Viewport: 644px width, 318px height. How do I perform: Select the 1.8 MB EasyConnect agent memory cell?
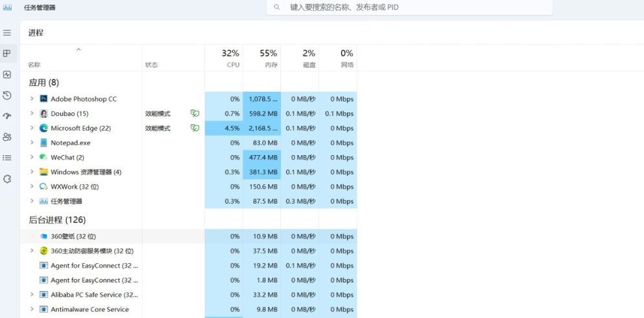pos(262,281)
